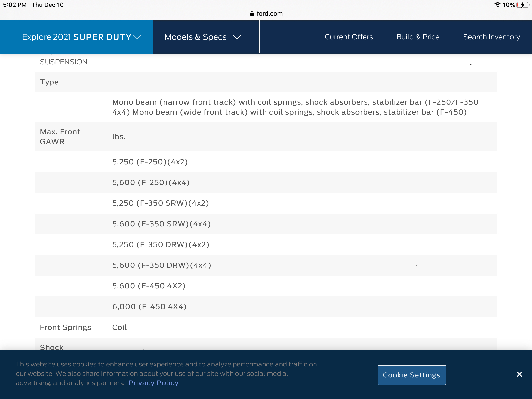Image resolution: width=532 pixels, height=399 pixels.
Task: Tap the ford.com address bar
Action: click(269, 14)
